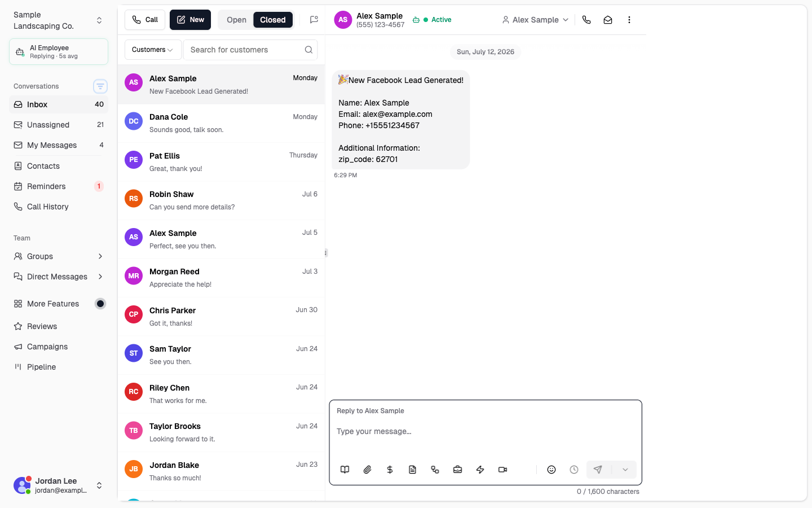Open Morgan Reed conversation
Image resolution: width=812 pixels, height=508 pixels.
pos(222,278)
